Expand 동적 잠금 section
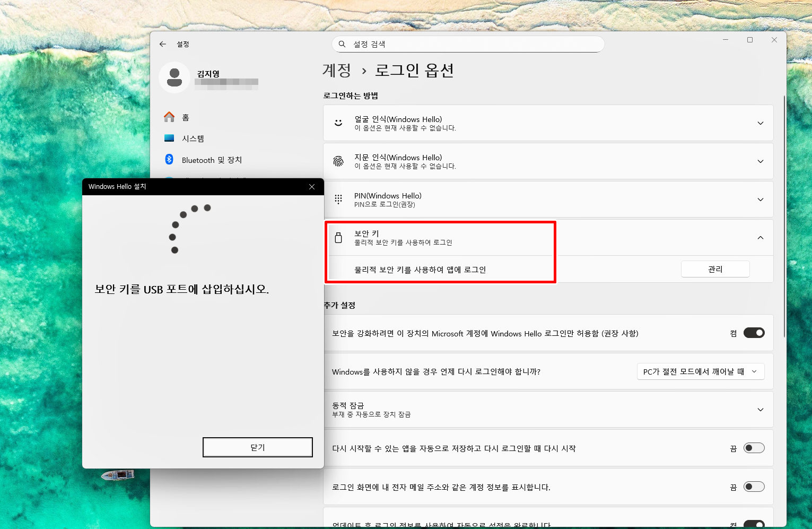 click(760, 410)
